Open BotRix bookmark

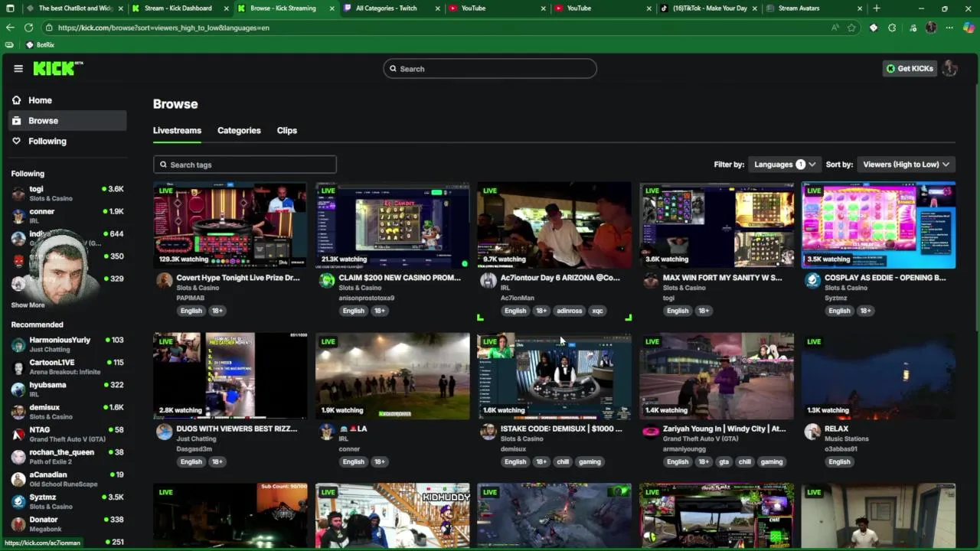(40, 45)
